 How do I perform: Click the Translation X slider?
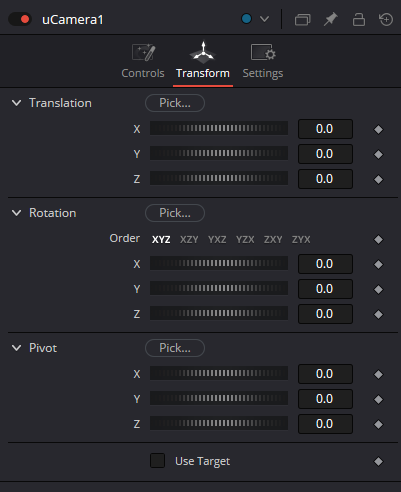point(219,128)
